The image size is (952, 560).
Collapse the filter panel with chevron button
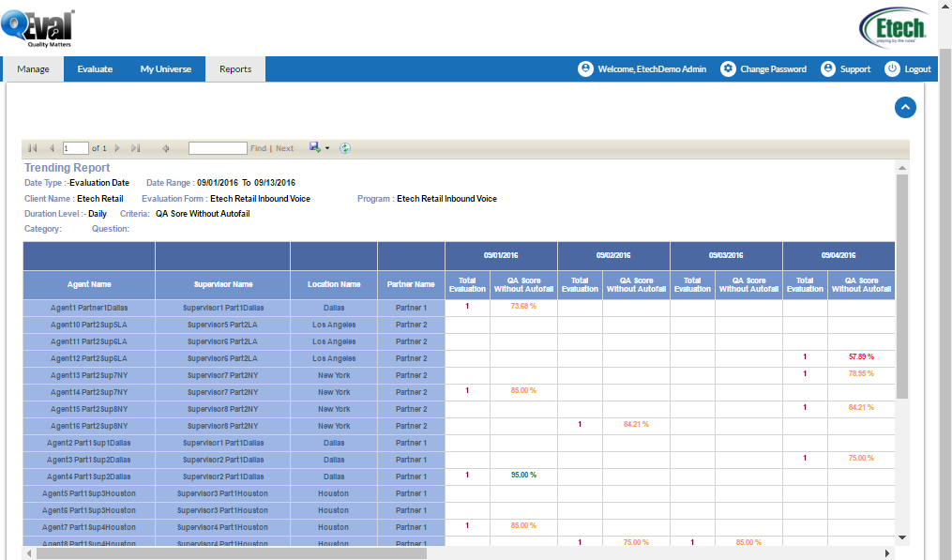click(x=905, y=107)
